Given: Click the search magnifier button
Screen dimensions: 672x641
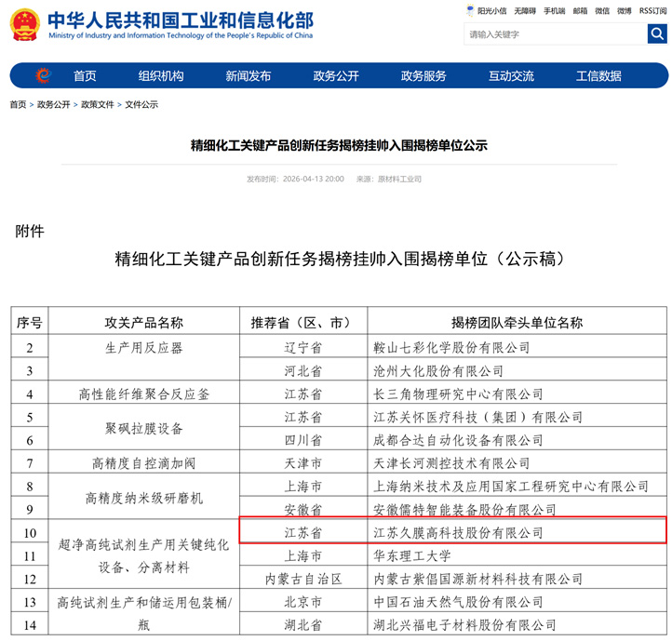Looking at the screenshot, I should [x=657, y=34].
